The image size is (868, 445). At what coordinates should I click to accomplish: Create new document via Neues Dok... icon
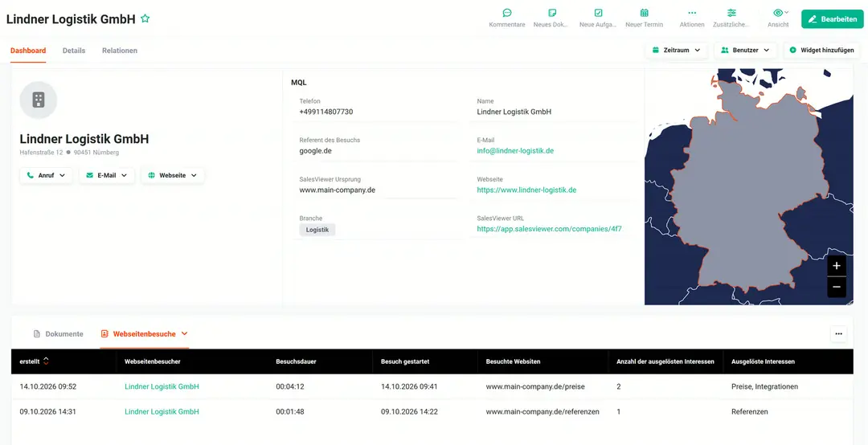pyautogui.click(x=552, y=13)
